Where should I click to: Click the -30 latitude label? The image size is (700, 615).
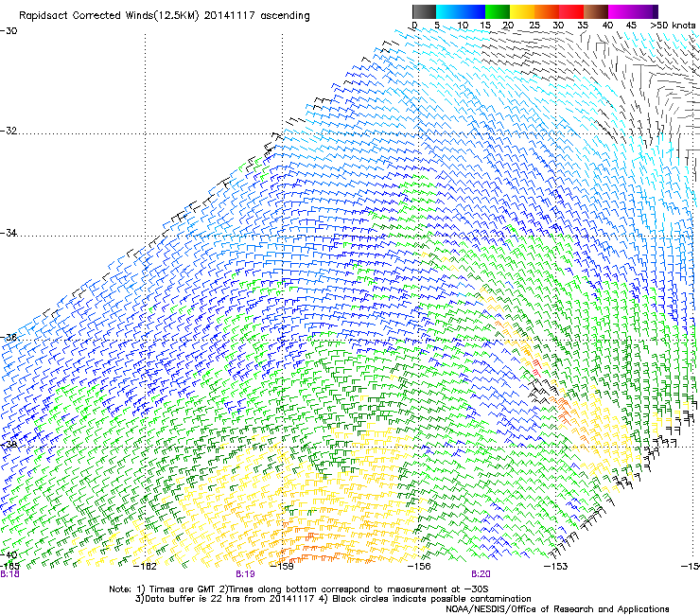point(9,30)
